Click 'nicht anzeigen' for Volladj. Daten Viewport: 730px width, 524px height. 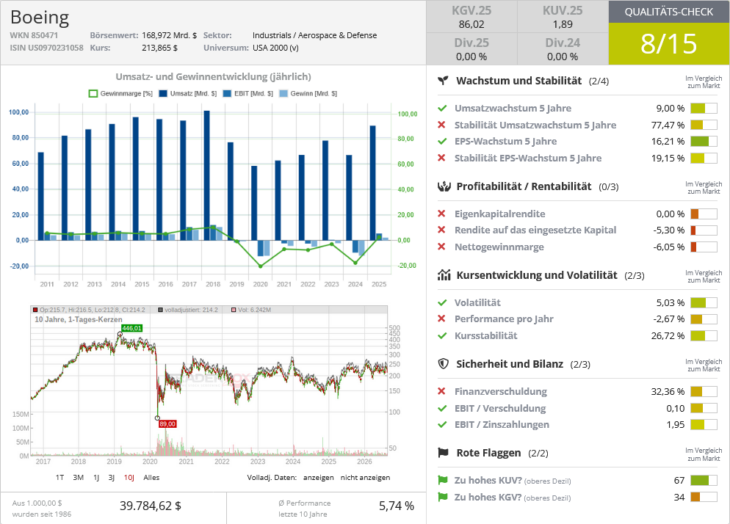[x=365, y=477]
